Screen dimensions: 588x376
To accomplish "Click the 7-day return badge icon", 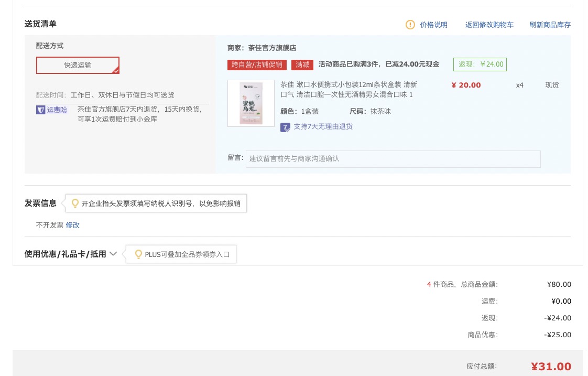I will coord(285,127).
